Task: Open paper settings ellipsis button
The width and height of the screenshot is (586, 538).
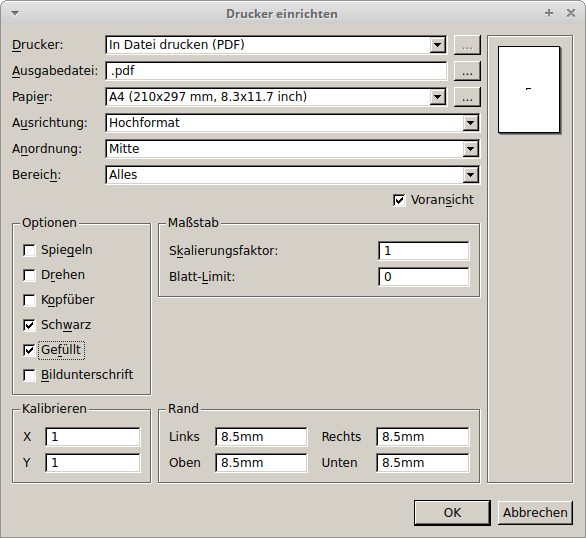Action: 467,97
